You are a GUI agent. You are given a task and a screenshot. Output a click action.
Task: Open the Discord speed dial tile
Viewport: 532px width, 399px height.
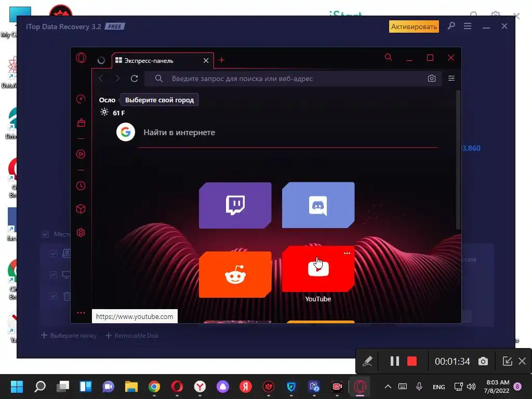pos(318,205)
